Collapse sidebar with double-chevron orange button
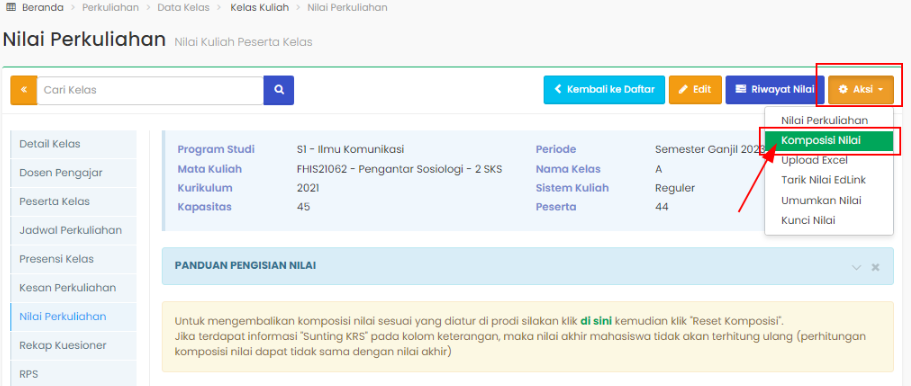Image resolution: width=911 pixels, height=386 pixels. pyautogui.click(x=24, y=90)
